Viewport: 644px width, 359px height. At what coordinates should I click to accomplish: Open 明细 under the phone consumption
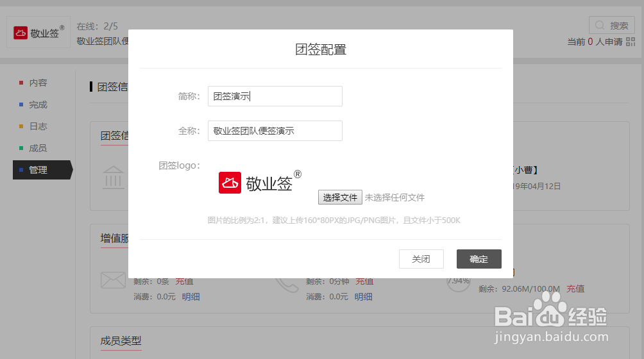pyautogui.click(x=364, y=297)
